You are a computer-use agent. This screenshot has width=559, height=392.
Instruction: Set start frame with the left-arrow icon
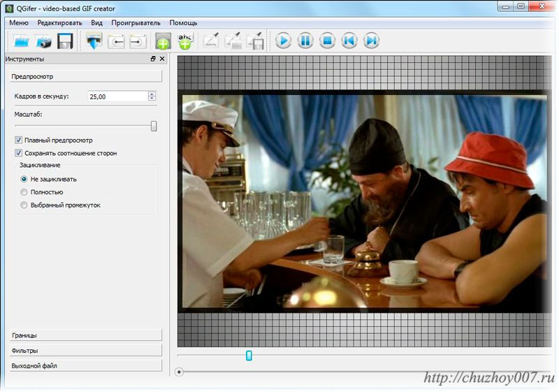[x=116, y=41]
